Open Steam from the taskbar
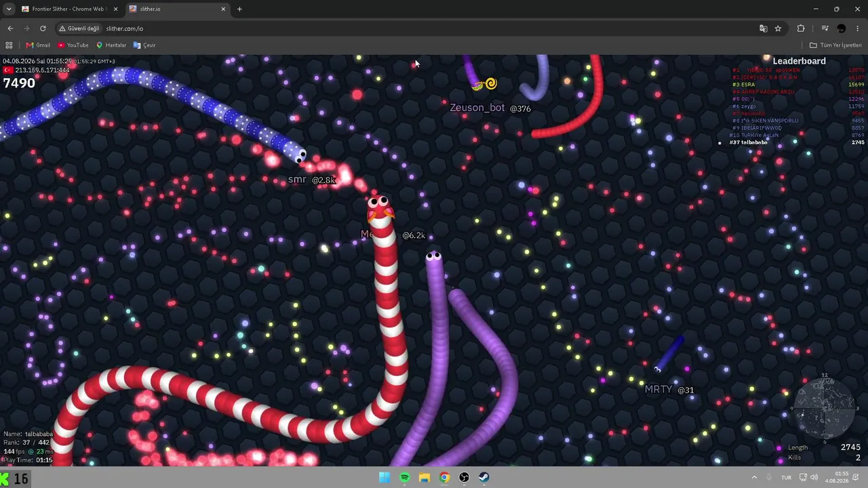The image size is (868, 488). (x=484, y=477)
